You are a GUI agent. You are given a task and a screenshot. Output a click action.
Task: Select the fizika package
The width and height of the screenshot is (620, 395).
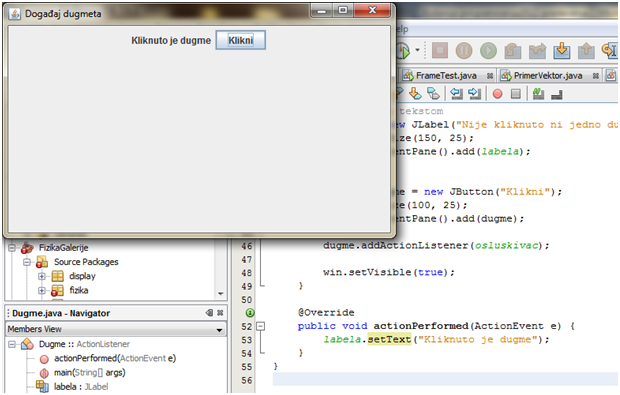tap(79, 290)
